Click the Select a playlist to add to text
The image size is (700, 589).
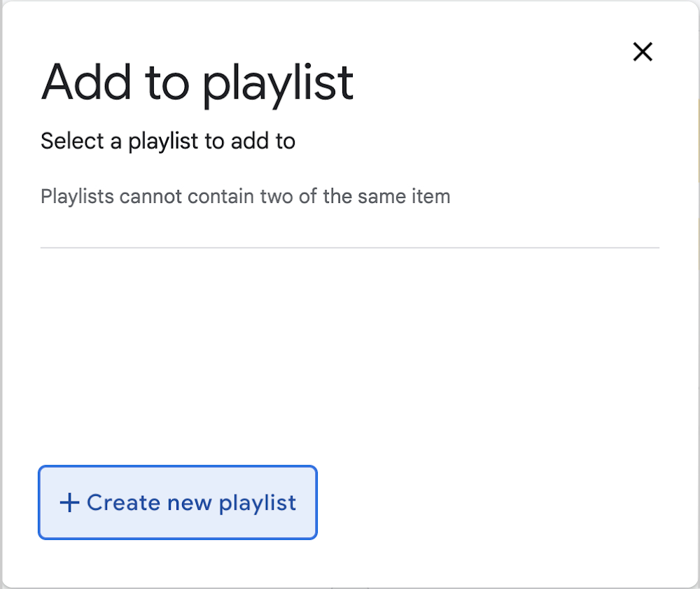pyautogui.click(x=168, y=141)
